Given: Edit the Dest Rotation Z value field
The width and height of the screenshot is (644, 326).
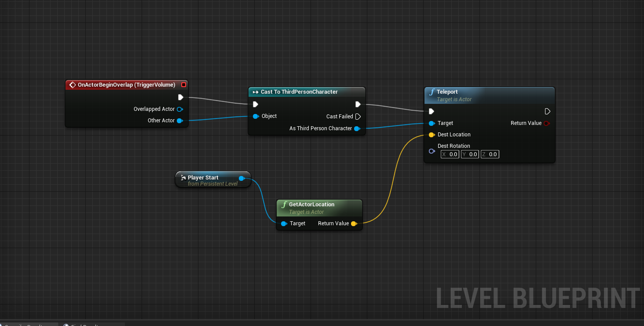Looking at the screenshot, I should tap(490, 154).
